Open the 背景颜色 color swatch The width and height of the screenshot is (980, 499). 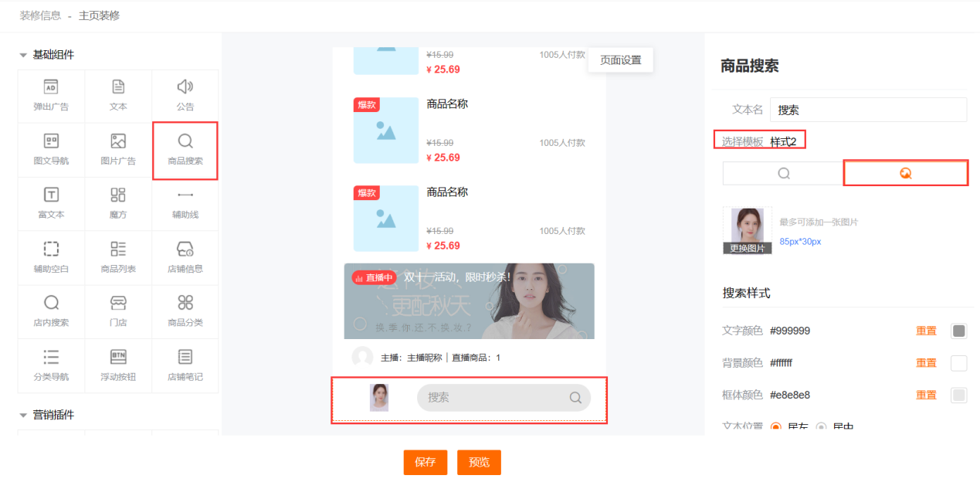958,363
